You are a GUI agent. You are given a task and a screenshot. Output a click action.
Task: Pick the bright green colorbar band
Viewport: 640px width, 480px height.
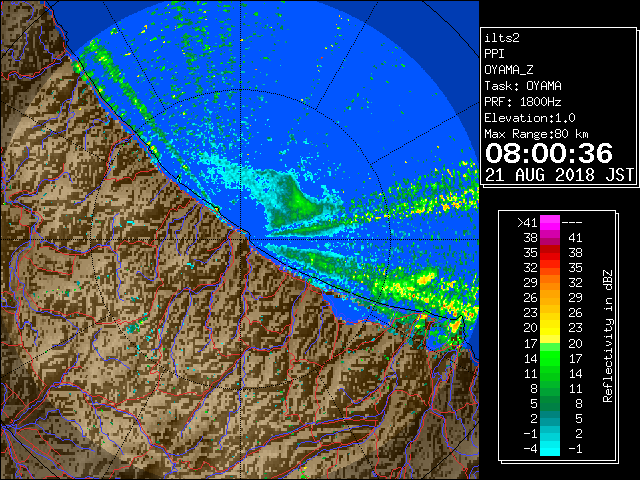(550, 358)
